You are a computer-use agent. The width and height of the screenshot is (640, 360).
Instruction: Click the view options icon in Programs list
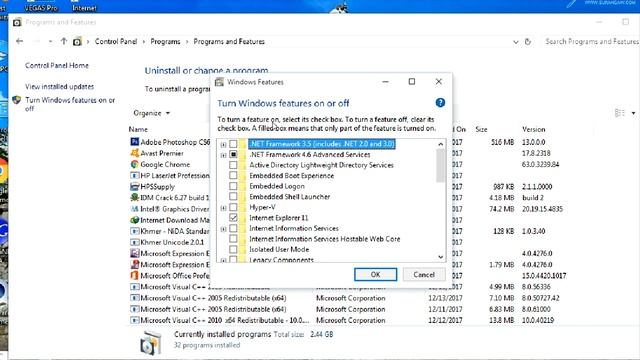pos(620,113)
